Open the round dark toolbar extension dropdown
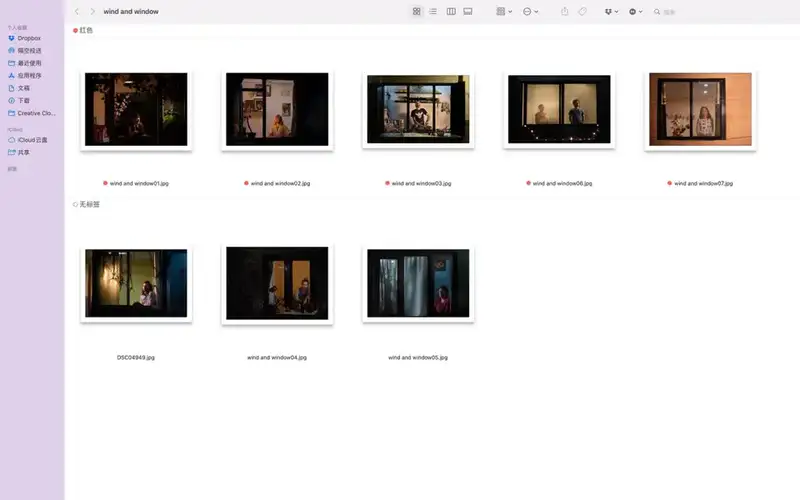The height and width of the screenshot is (500, 800). [x=636, y=11]
